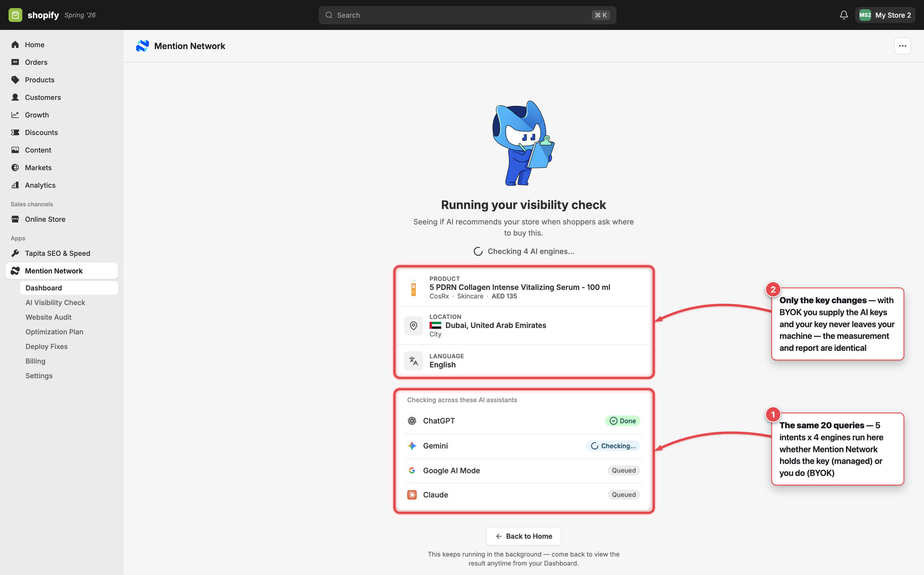Click the Tapita SEO wrench icon

point(15,253)
